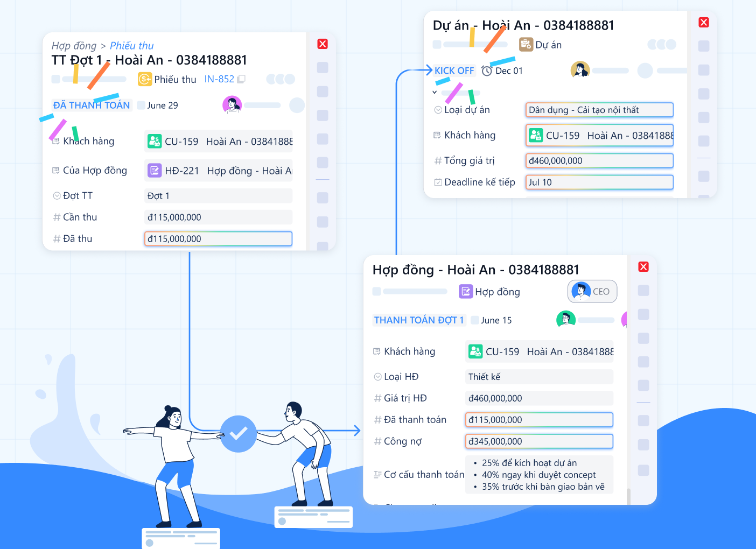
Task: Click the Đã thu amount field
Action: coord(218,239)
